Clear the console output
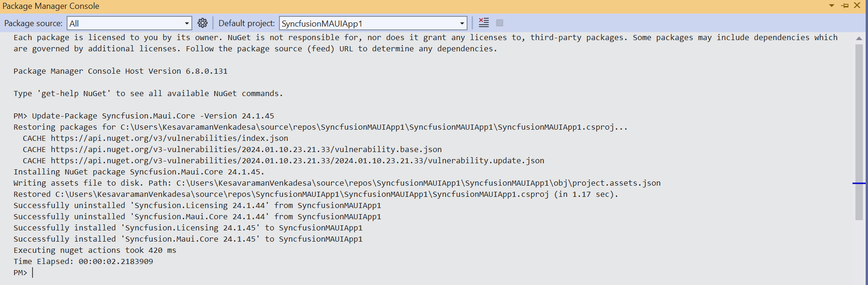The height and width of the screenshot is (285, 868). [484, 23]
